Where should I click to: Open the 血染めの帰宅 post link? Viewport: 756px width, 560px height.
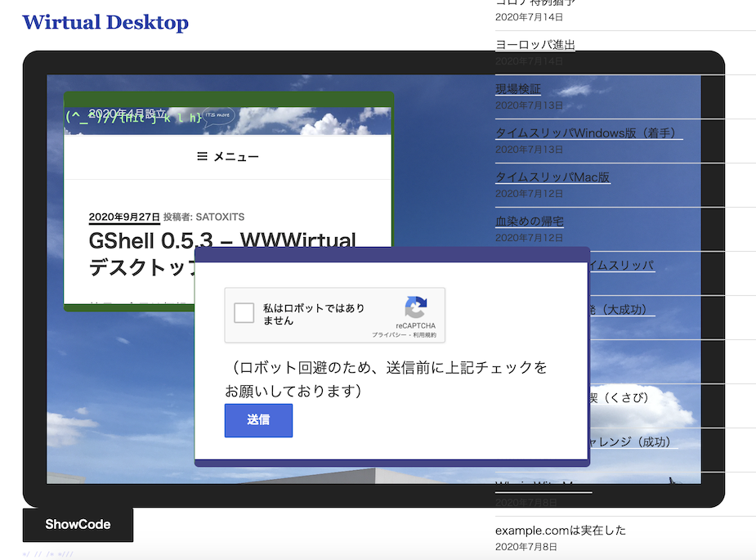pos(529,222)
